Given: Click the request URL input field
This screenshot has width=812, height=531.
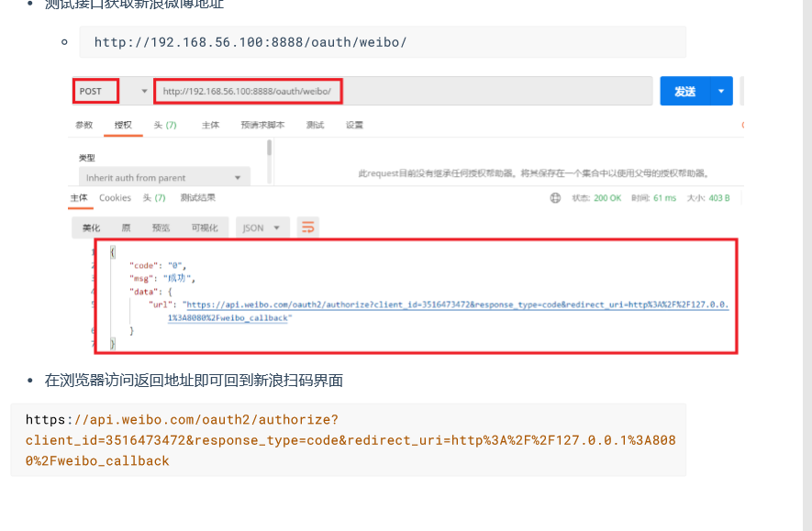Looking at the screenshot, I should tap(403, 91).
